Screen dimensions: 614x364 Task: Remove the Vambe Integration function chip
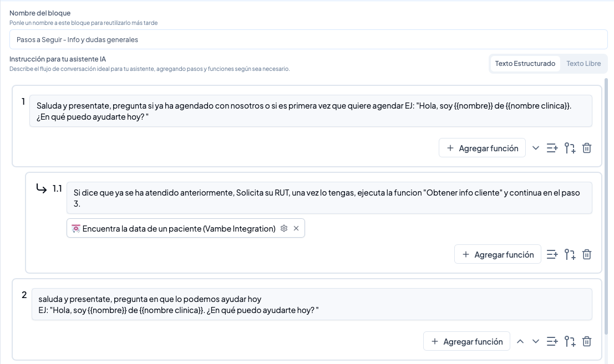pos(296,228)
